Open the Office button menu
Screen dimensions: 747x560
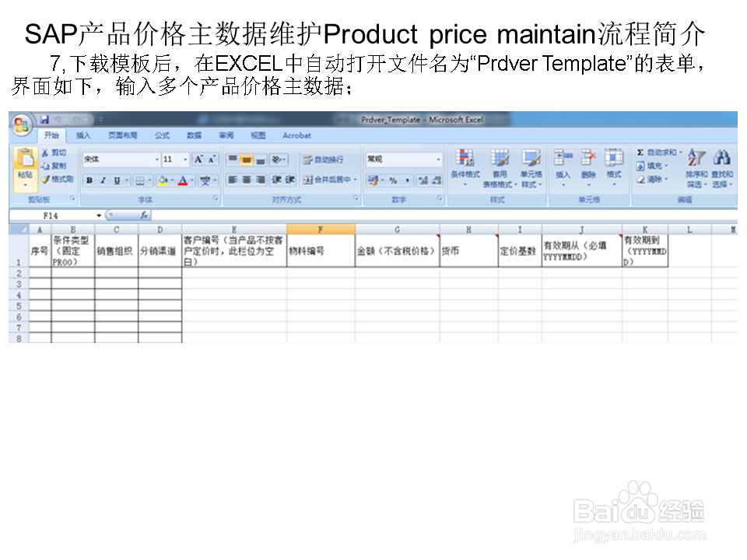coord(21,125)
